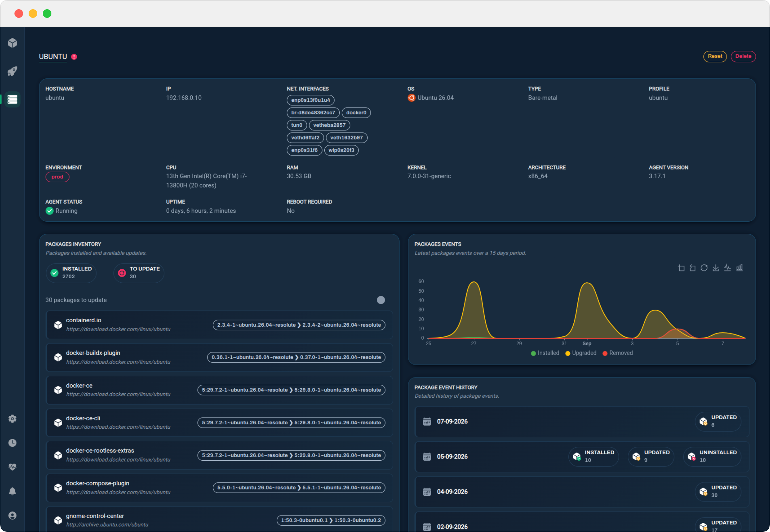Screen dimensions: 770x532
Task: Click calendar icon for 07-09-2026
Action: [427, 422]
